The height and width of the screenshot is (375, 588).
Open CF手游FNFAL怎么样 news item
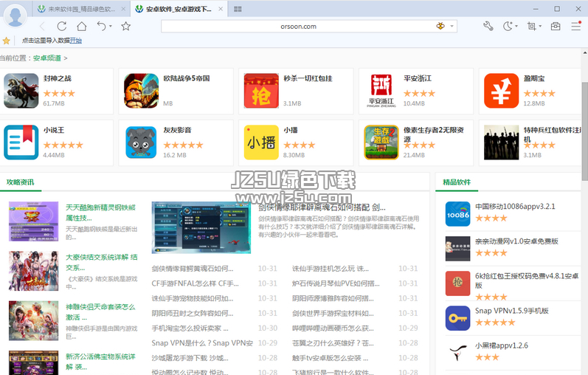(195, 283)
